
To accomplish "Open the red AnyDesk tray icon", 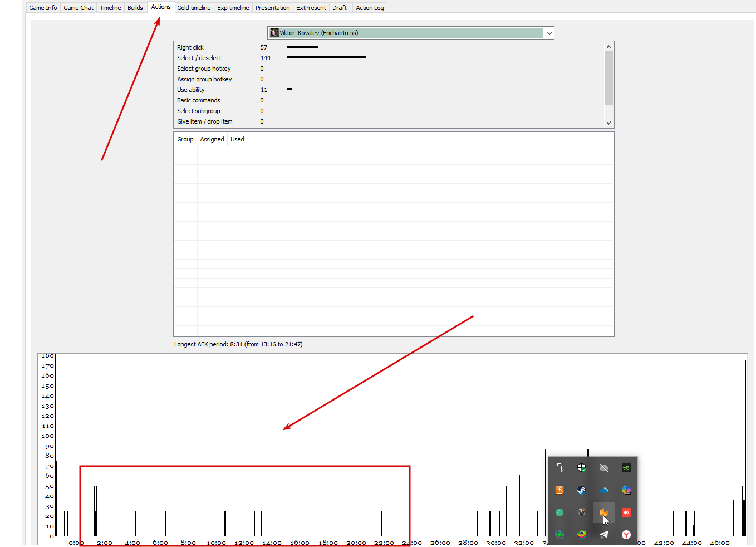I will pyautogui.click(x=626, y=512).
